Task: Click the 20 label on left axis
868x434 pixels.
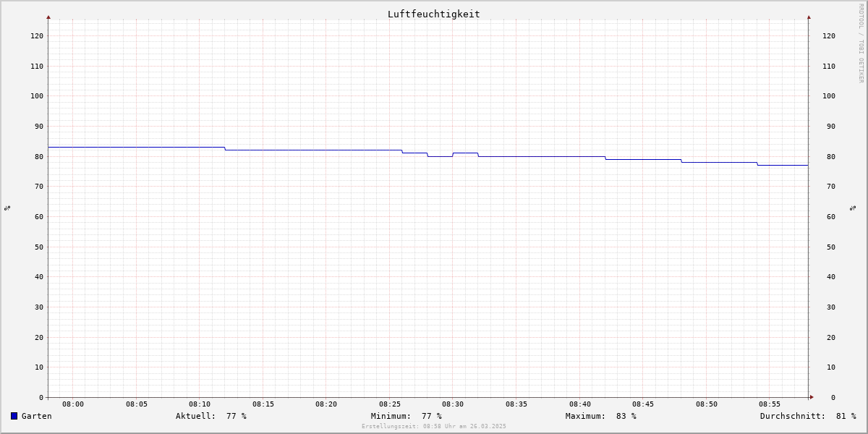Action: 39,337
